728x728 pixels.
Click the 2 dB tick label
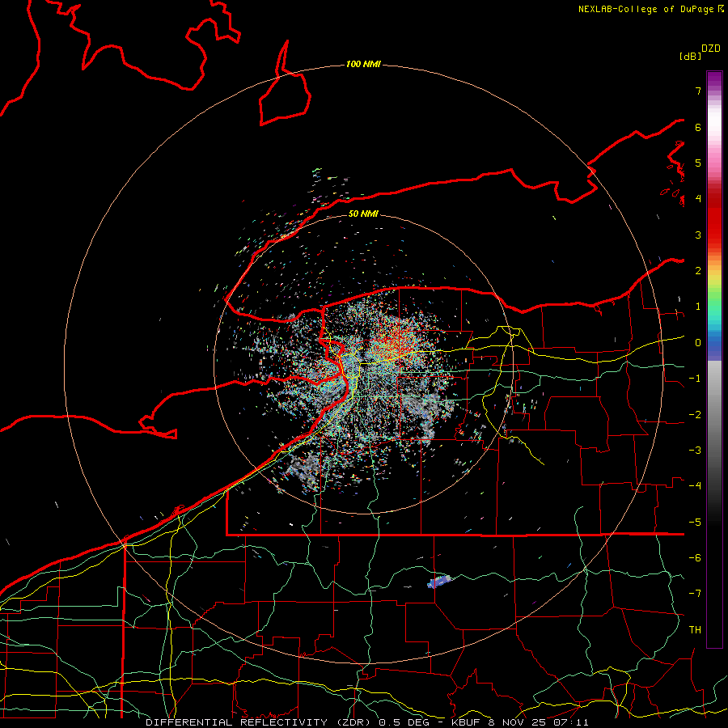coord(698,270)
